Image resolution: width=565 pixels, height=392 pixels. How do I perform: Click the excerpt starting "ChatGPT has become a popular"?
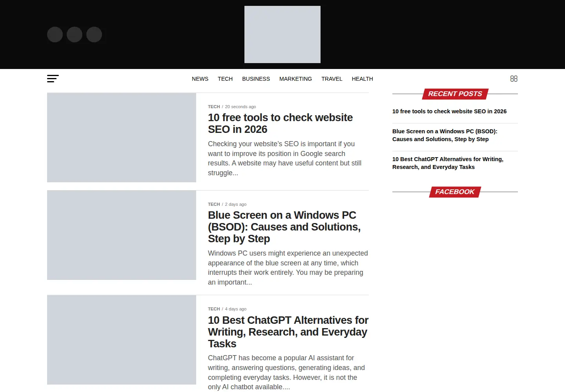(x=286, y=372)
